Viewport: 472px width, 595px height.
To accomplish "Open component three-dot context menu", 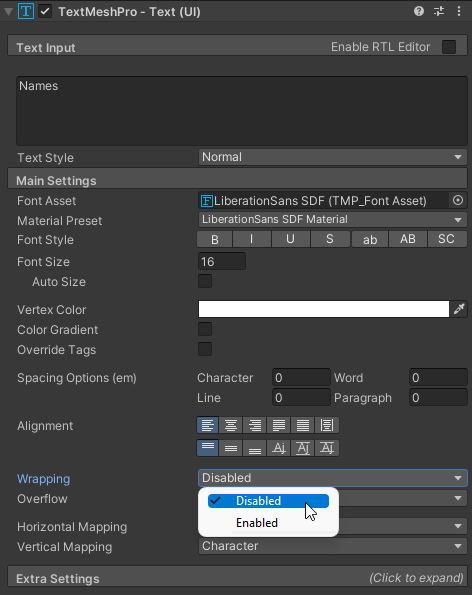I will coord(459,11).
